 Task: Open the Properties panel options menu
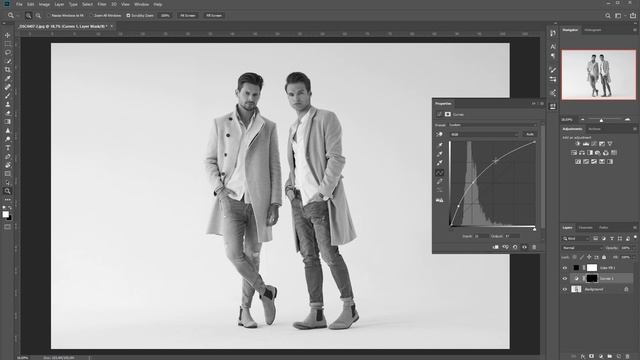(x=542, y=104)
